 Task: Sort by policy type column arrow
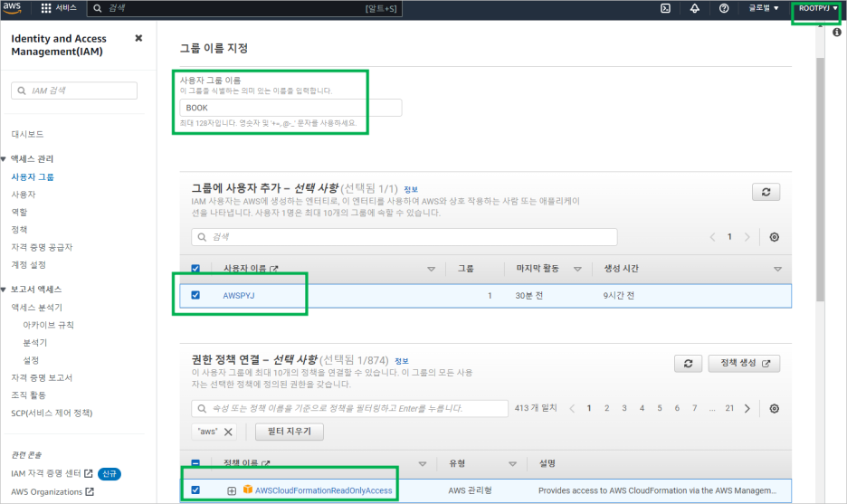click(512, 463)
